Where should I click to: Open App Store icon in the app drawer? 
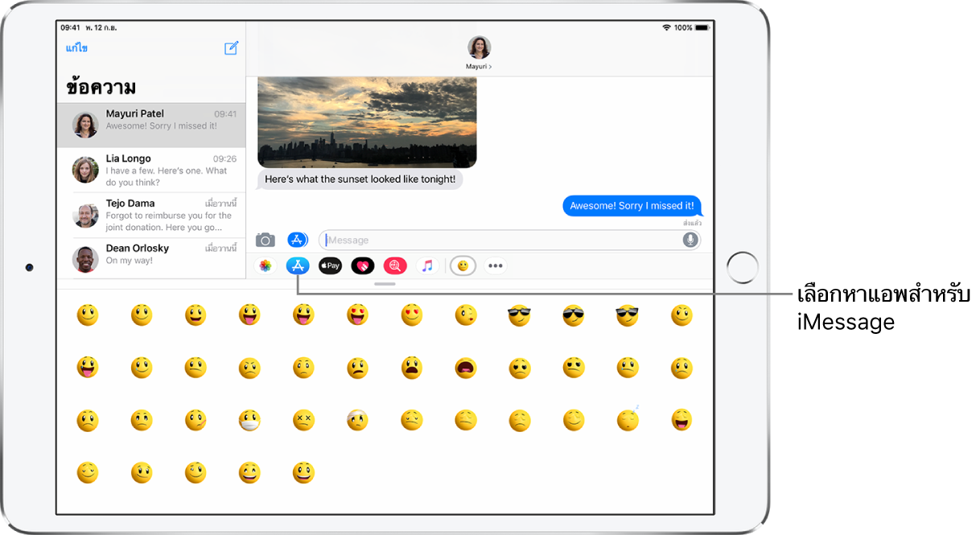tap(298, 266)
